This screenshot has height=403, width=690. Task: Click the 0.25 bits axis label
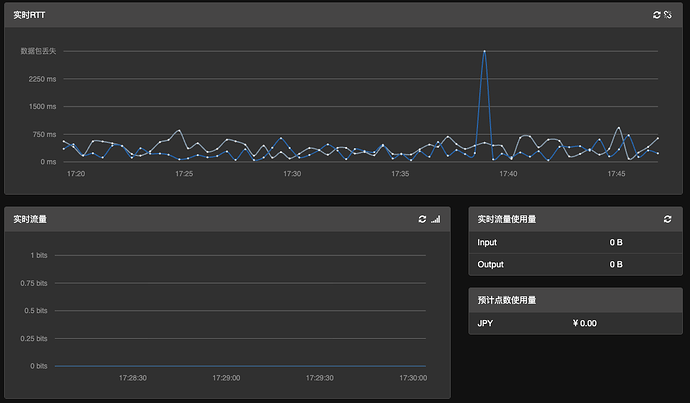click(x=34, y=338)
